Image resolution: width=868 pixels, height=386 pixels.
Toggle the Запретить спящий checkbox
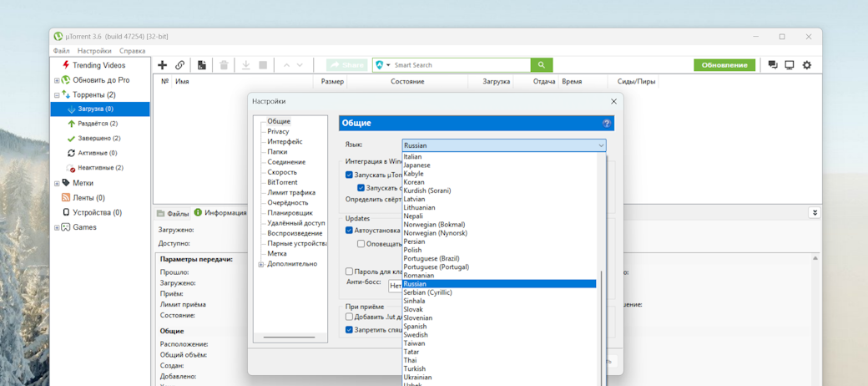click(x=349, y=329)
